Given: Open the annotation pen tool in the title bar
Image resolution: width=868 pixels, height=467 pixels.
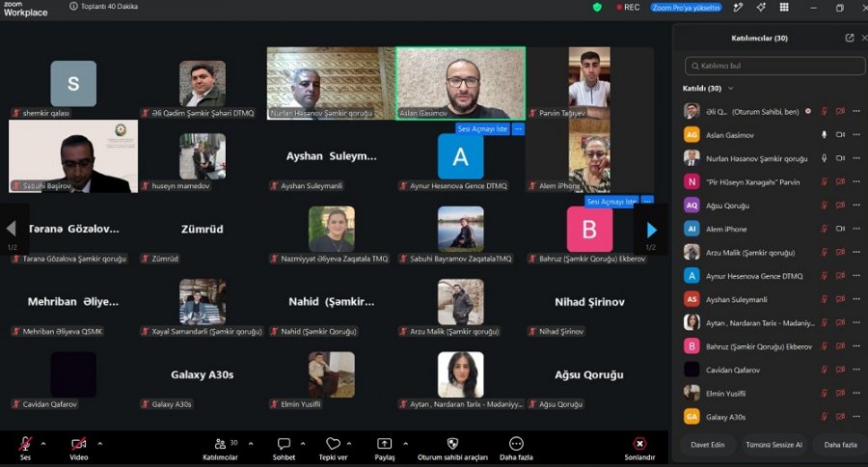Looking at the screenshot, I should coord(738,7).
